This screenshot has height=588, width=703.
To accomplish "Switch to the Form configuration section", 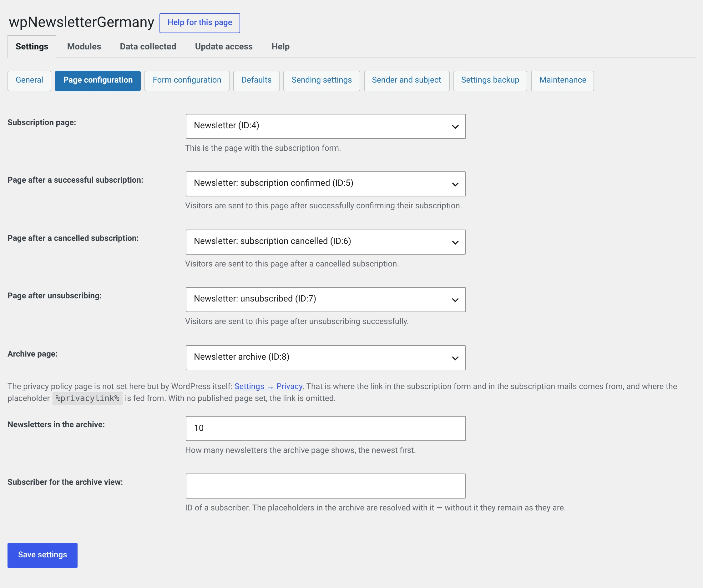I will click(x=187, y=80).
